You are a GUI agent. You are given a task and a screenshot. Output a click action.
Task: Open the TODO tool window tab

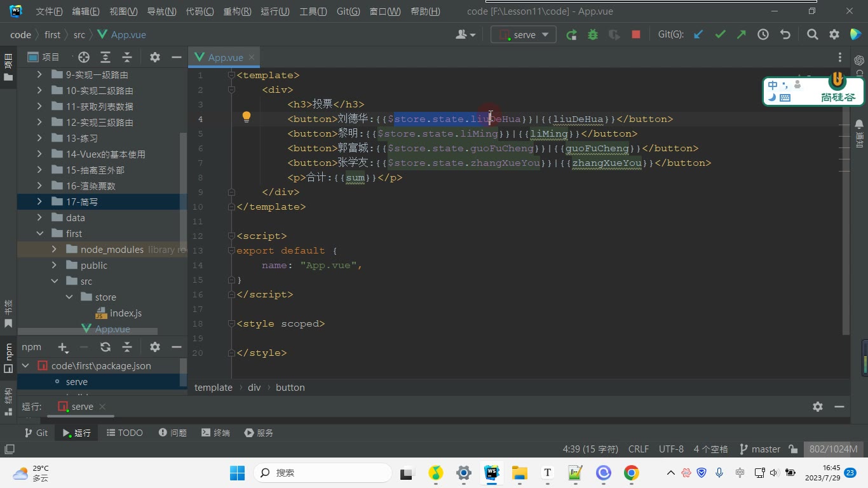[x=125, y=433]
